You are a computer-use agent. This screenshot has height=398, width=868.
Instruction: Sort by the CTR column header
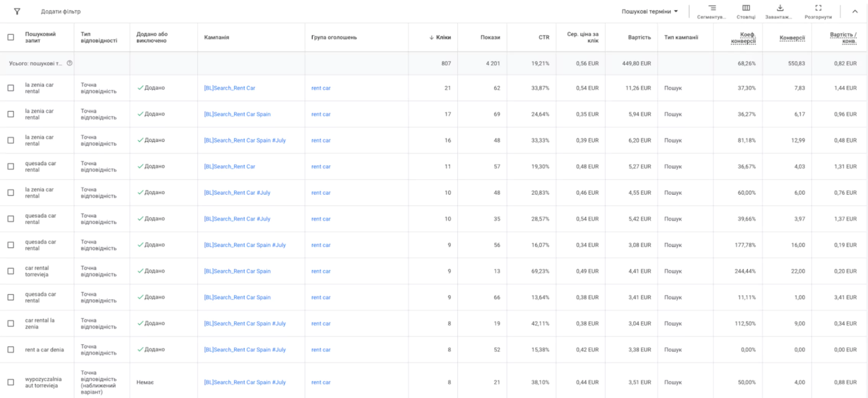point(544,37)
